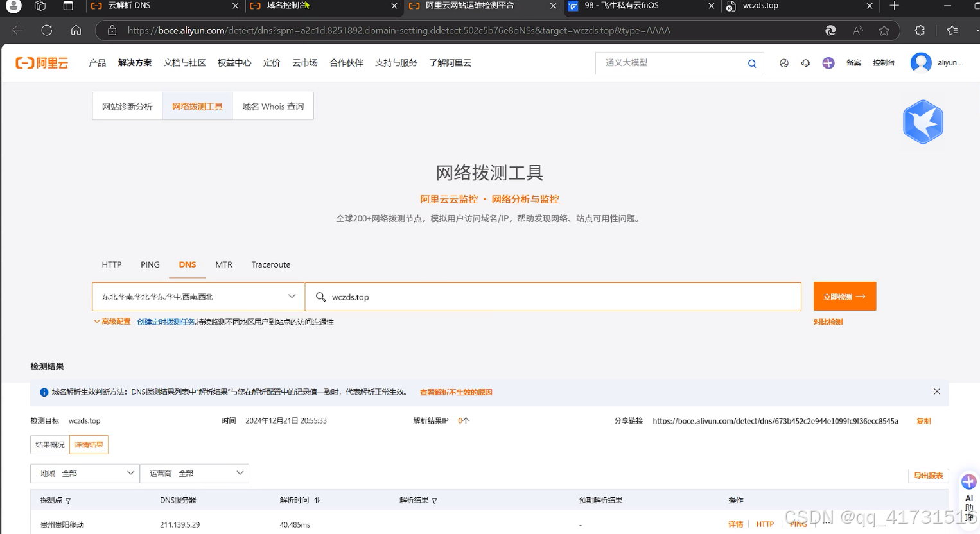Add page to favorites star icon
This screenshot has width=980, height=534.
pyautogui.click(x=884, y=30)
